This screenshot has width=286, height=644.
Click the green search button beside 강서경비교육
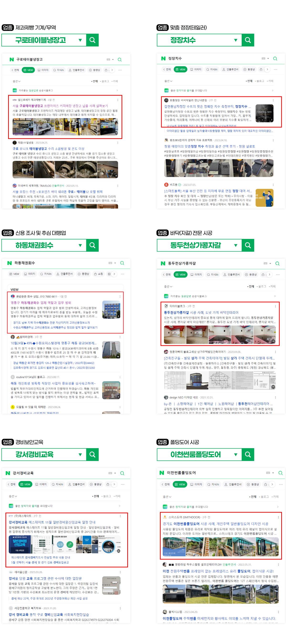tap(92, 455)
